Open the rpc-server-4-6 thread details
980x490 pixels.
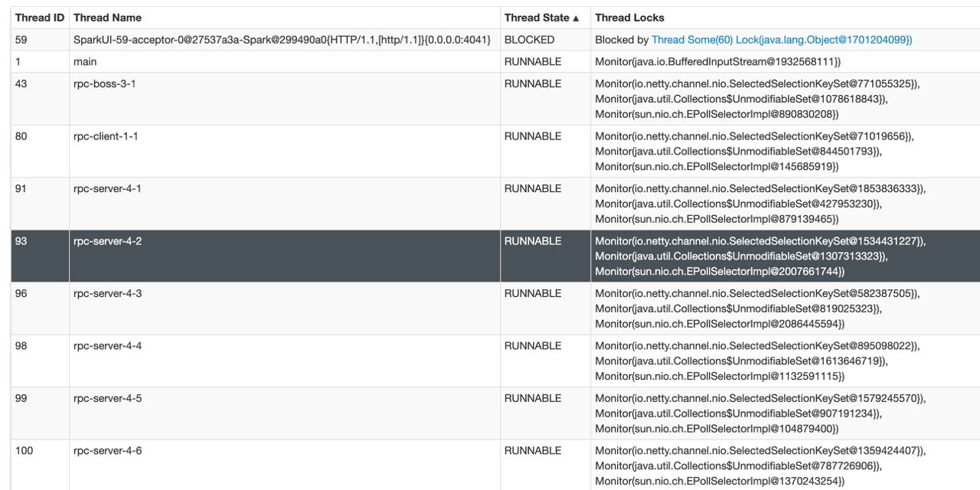pyautogui.click(x=107, y=451)
